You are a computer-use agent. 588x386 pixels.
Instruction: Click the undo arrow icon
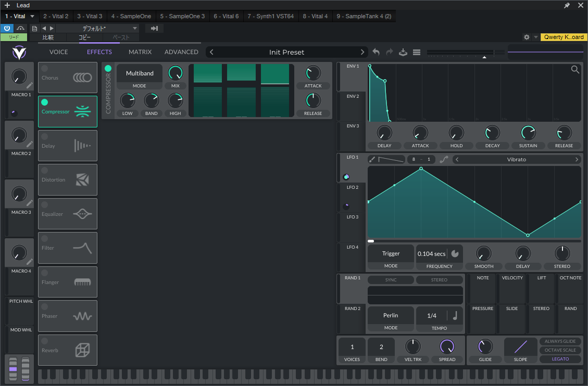click(x=376, y=52)
